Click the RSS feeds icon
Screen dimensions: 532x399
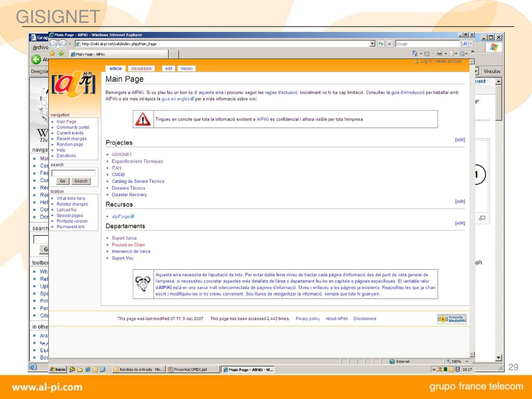(427, 54)
